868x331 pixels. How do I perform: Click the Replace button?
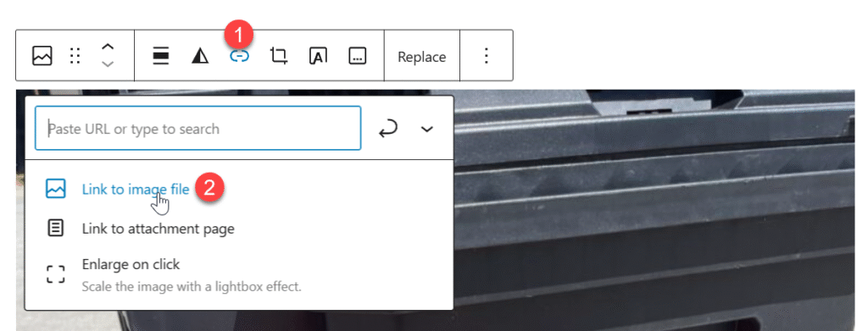[x=422, y=57]
